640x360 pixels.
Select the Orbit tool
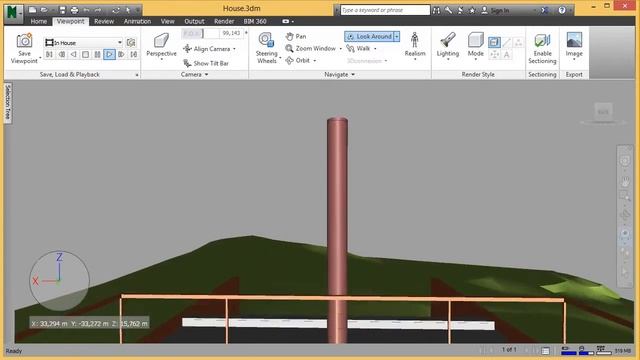click(298, 60)
